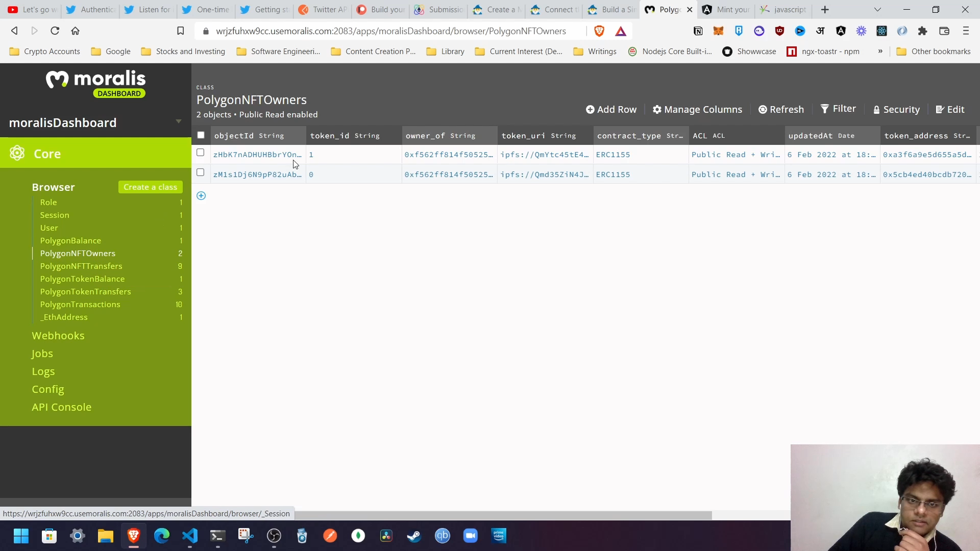
Task: Open the PolygonNFTTransfers class
Action: click(x=81, y=266)
